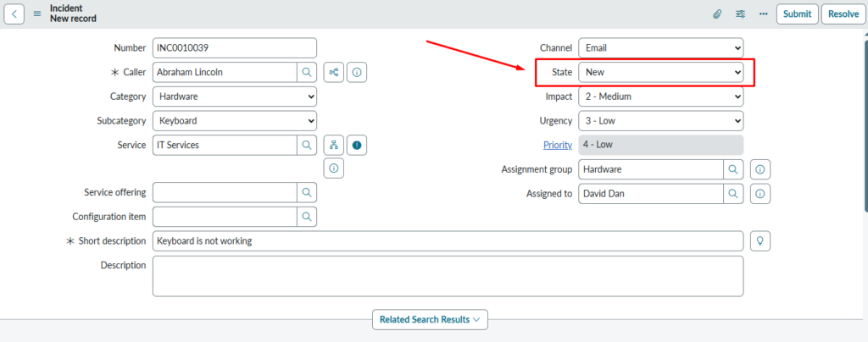Image resolution: width=868 pixels, height=342 pixels.
Task: Open the Category dropdown
Action: pyautogui.click(x=235, y=97)
